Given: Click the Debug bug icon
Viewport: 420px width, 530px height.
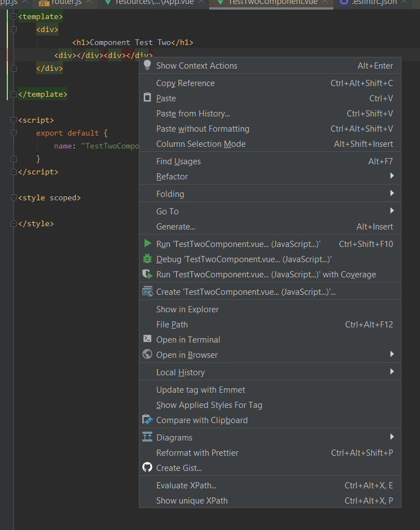Looking at the screenshot, I should click(x=147, y=259).
